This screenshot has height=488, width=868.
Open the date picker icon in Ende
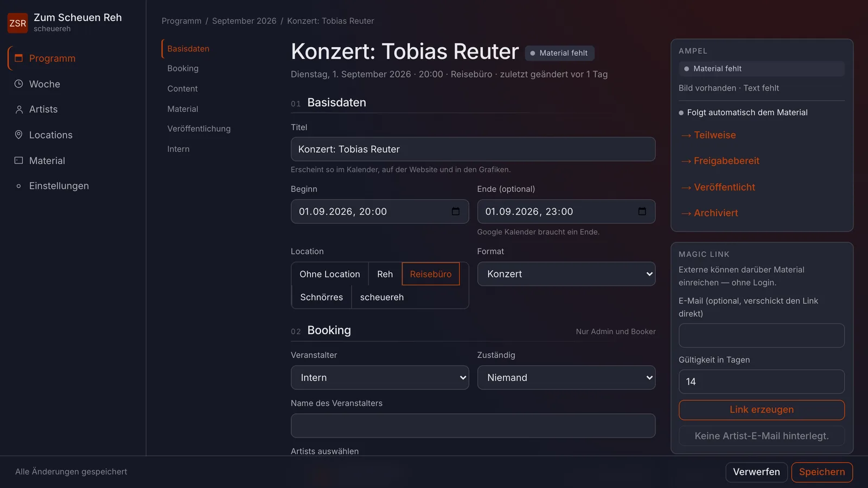[x=642, y=211]
